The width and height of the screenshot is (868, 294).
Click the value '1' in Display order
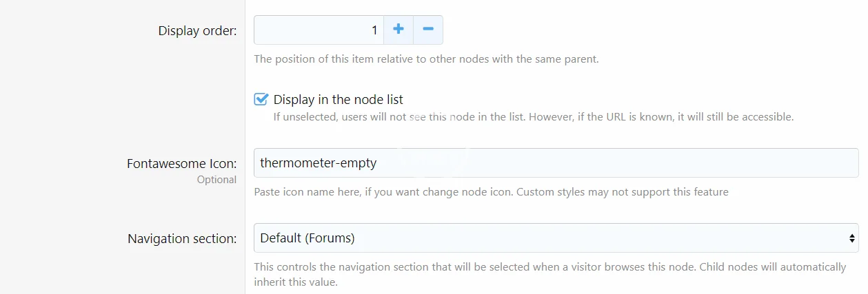point(374,30)
